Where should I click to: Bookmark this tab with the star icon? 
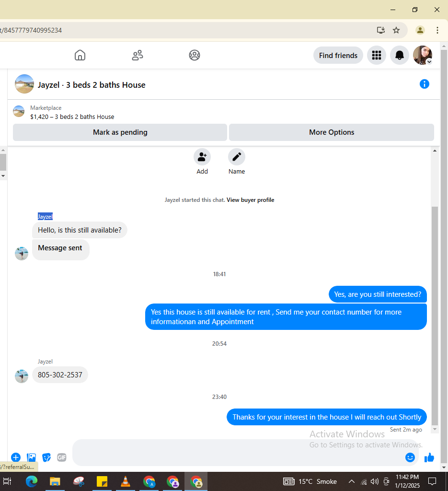click(x=396, y=30)
